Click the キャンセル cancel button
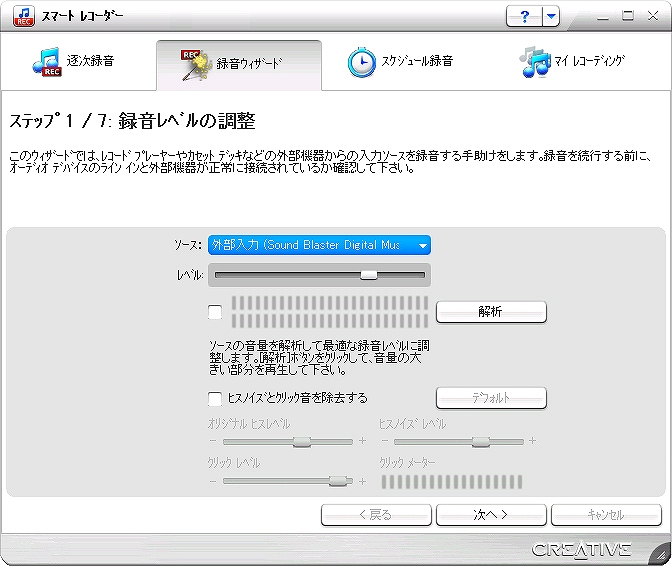The width and height of the screenshot is (672, 566). coord(606,515)
